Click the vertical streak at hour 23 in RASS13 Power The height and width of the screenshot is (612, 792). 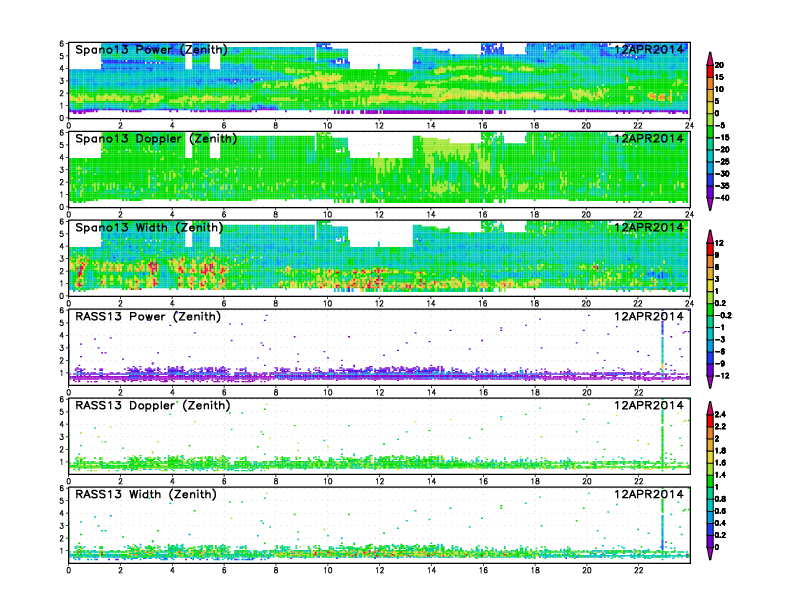tap(662, 346)
